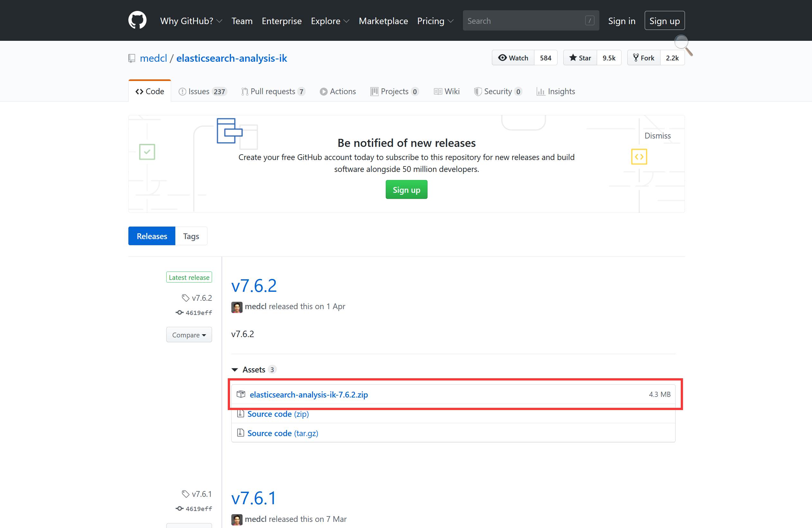Click the tag icon next to v7.6.2
Image resolution: width=812 pixels, height=528 pixels.
pyautogui.click(x=185, y=298)
